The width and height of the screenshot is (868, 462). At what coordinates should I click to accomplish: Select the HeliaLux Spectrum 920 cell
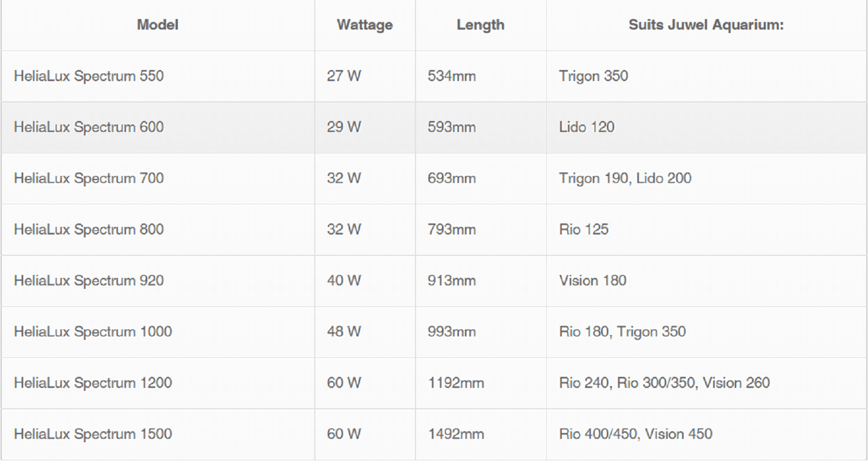point(89,281)
